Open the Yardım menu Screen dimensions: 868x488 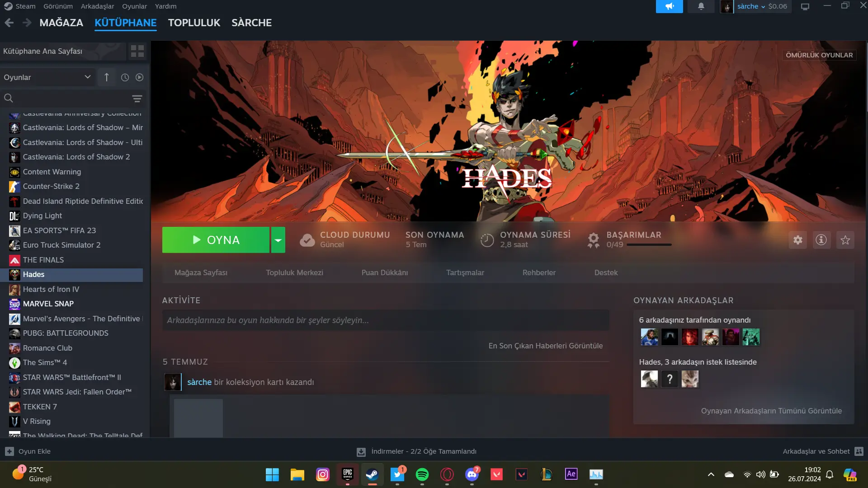(x=165, y=6)
